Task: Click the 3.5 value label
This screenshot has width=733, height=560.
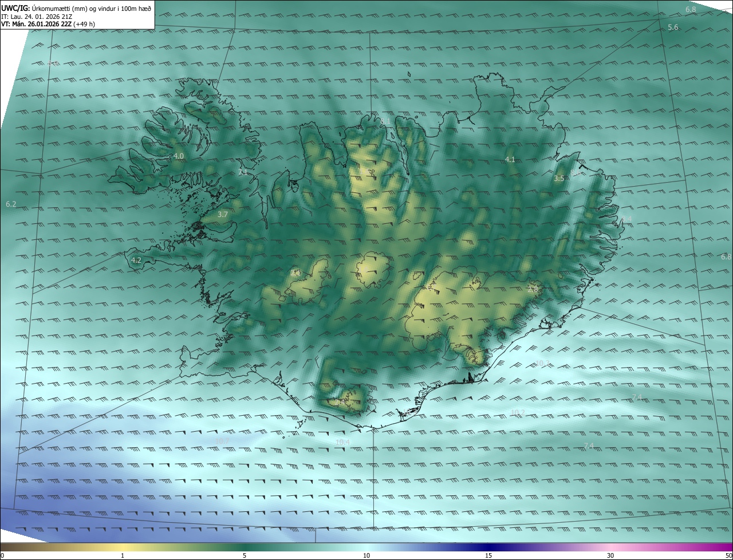Action: coord(559,178)
